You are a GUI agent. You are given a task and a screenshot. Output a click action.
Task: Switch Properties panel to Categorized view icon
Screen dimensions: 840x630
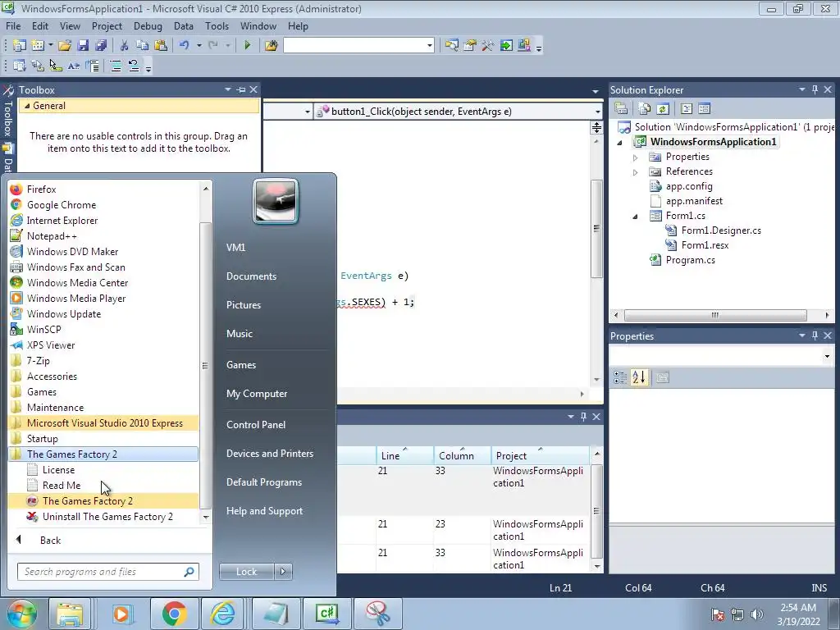tap(620, 377)
